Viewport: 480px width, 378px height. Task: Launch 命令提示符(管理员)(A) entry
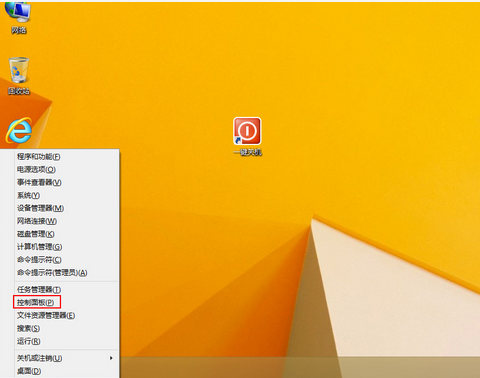click(x=66, y=273)
